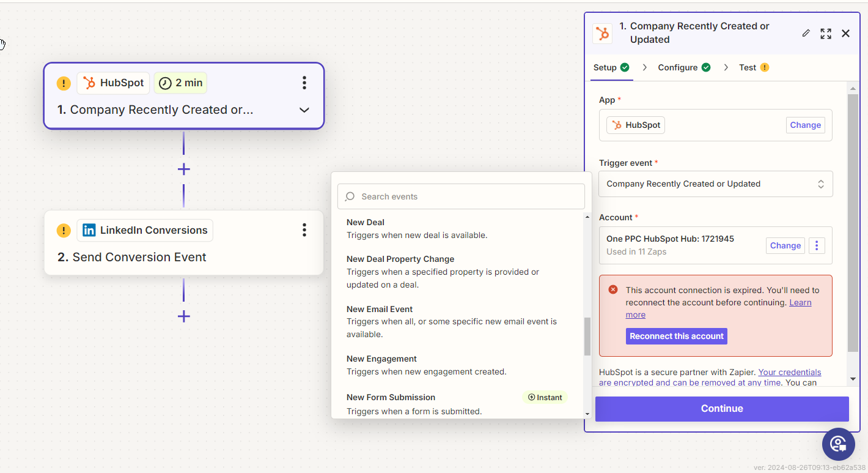Click the Search events field

461,196
